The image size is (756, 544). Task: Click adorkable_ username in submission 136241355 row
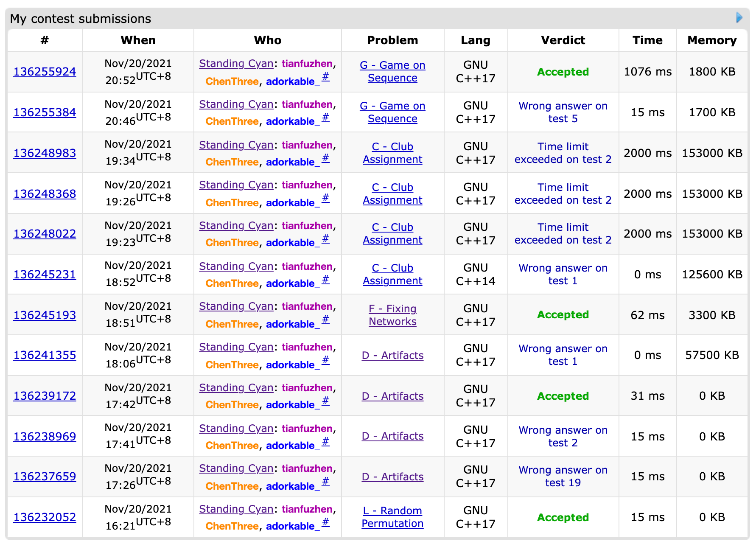293,365
